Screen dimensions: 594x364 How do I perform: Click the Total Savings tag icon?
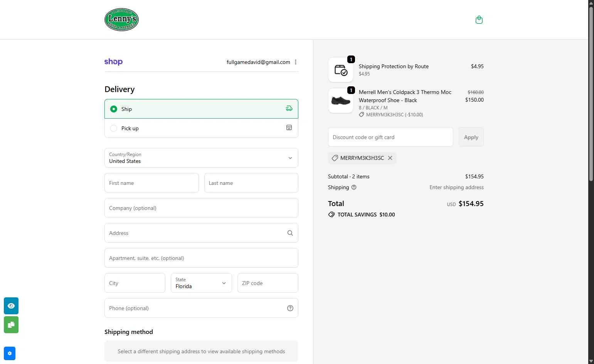(331, 215)
